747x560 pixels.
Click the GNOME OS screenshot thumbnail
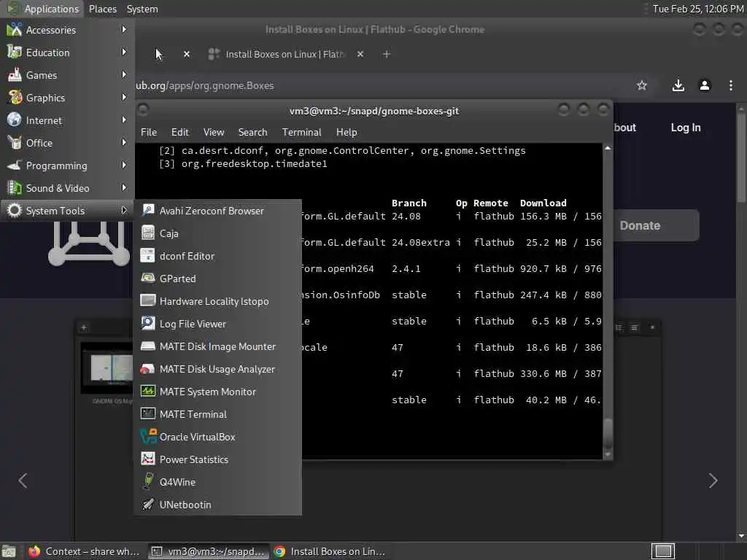pyautogui.click(x=108, y=367)
